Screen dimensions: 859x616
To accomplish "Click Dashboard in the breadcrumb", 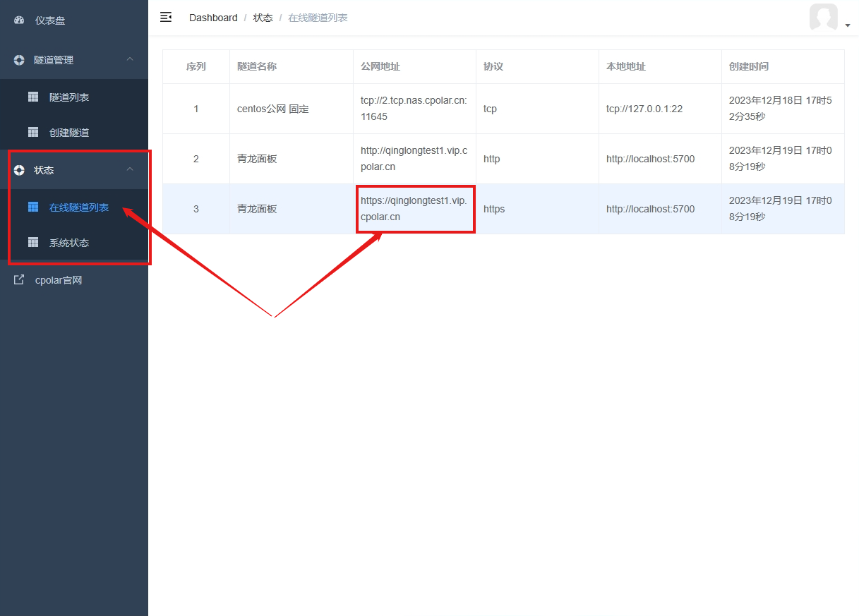I will (213, 18).
